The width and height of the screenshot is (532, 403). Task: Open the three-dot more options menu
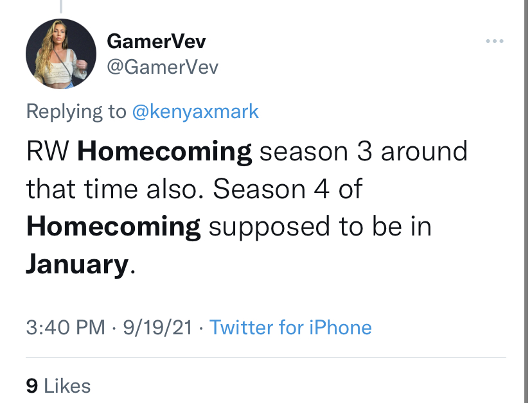click(x=494, y=41)
